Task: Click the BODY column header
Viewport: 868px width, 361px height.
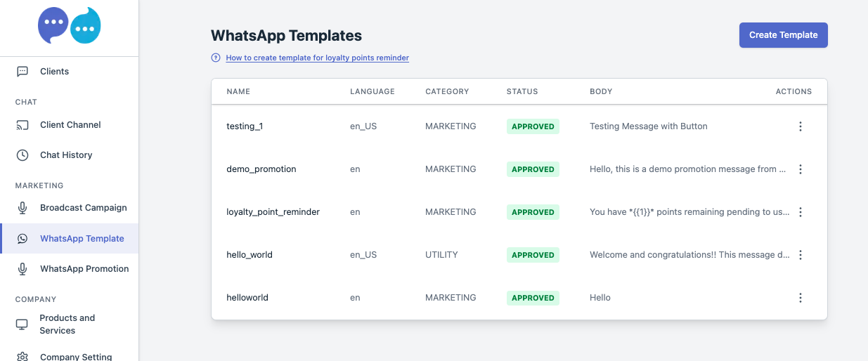Action: tap(601, 91)
